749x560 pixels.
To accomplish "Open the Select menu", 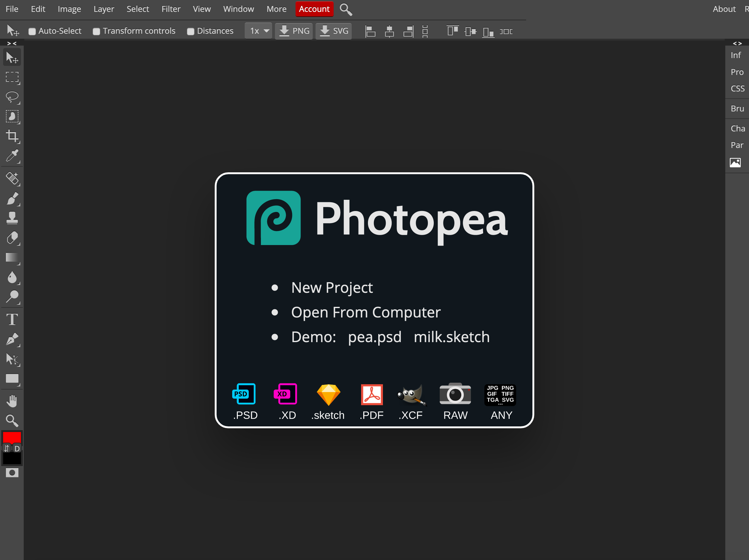I will click(138, 9).
